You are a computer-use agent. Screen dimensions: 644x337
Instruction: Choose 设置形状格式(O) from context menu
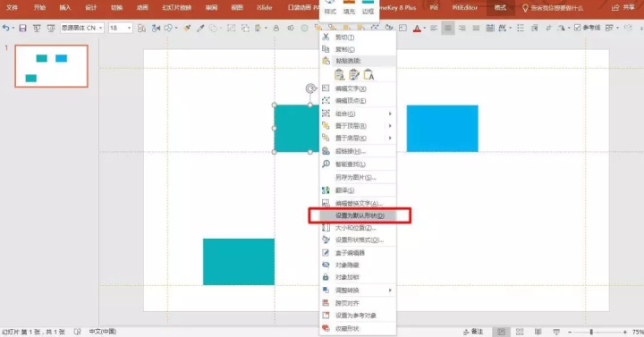(x=358, y=240)
